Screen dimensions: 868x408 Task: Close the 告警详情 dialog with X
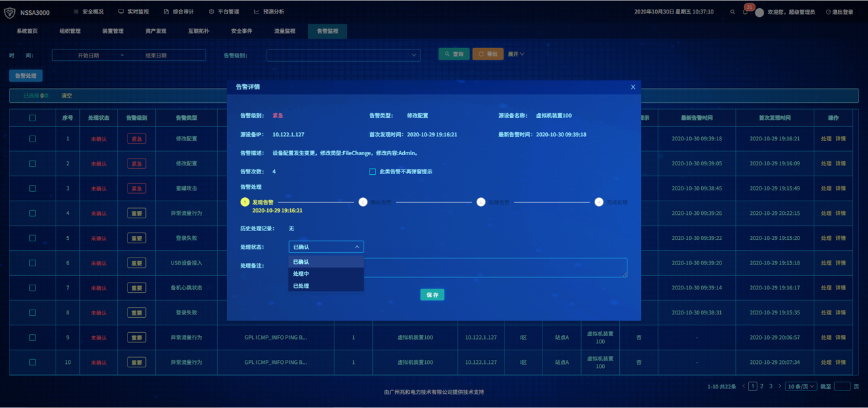(633, 87)
